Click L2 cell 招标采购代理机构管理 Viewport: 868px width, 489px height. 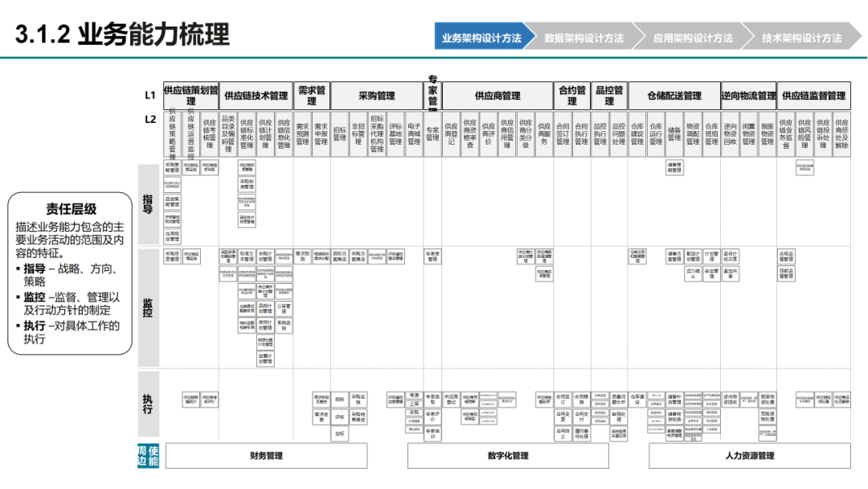[377, 134]
